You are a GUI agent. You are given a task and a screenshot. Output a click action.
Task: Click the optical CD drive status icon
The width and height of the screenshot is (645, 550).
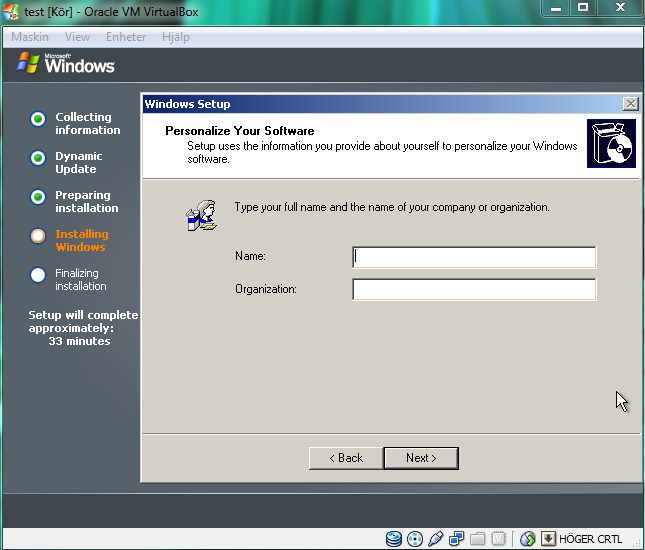click(415, 538)
